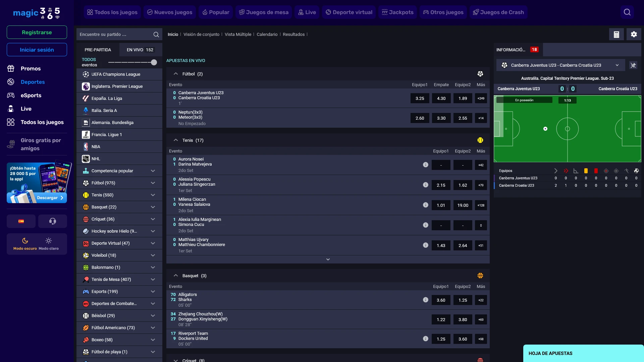
Task: Open the Canberra match selector dropdown
Action: (x=560, y=65)
